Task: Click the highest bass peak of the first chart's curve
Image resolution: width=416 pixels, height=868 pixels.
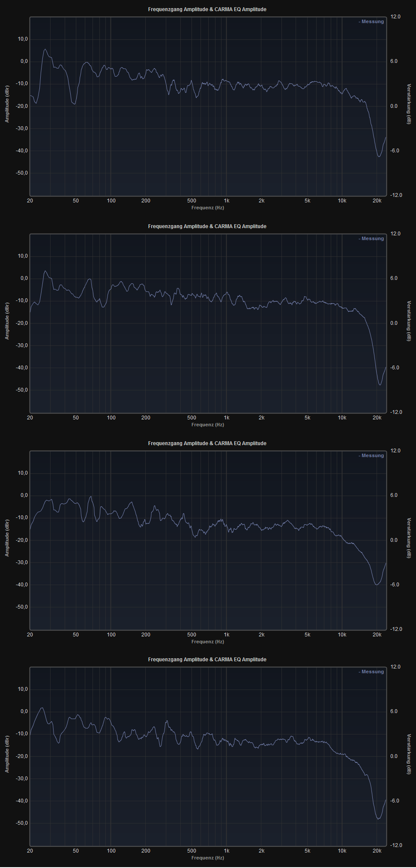Action: (45, 49)
